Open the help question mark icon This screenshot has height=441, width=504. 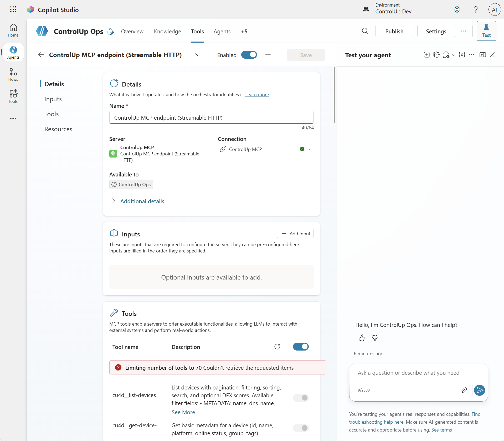[x=476, y=9]
